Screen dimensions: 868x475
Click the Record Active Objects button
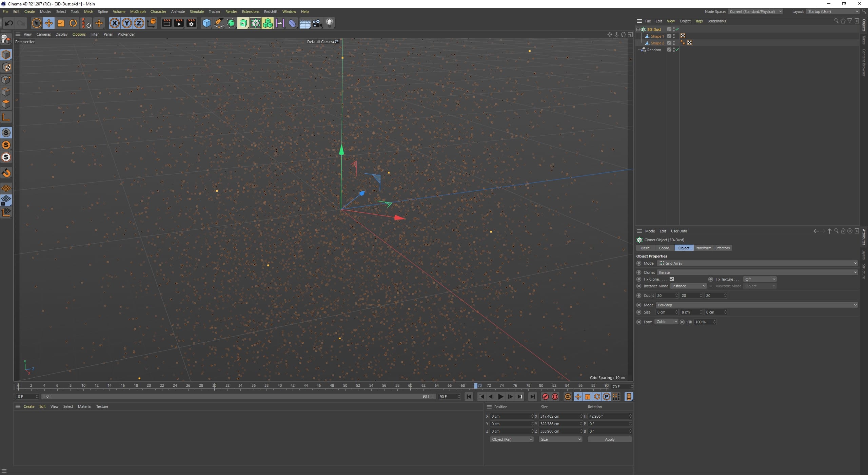(545, 397)
